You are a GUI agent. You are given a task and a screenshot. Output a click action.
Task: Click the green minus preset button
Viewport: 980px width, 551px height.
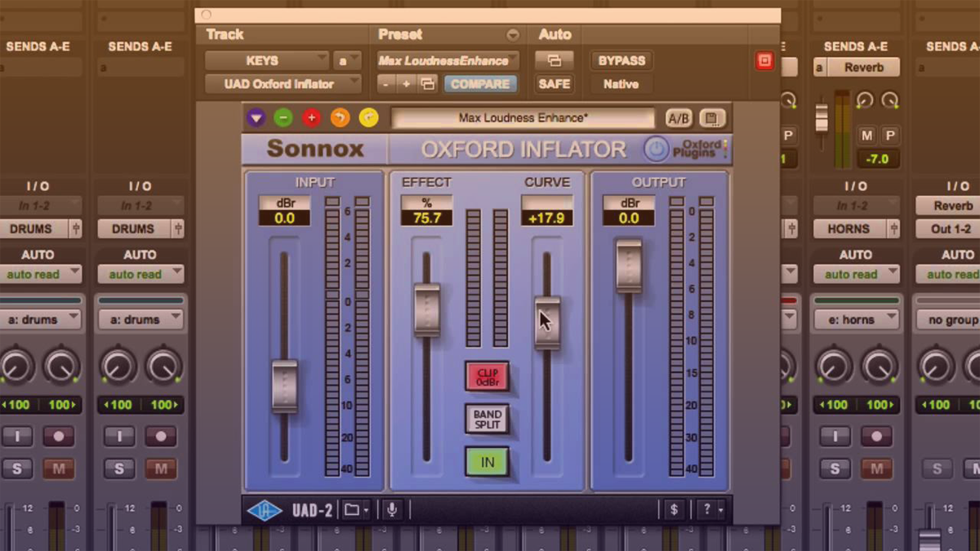click(x=283, y=118)
